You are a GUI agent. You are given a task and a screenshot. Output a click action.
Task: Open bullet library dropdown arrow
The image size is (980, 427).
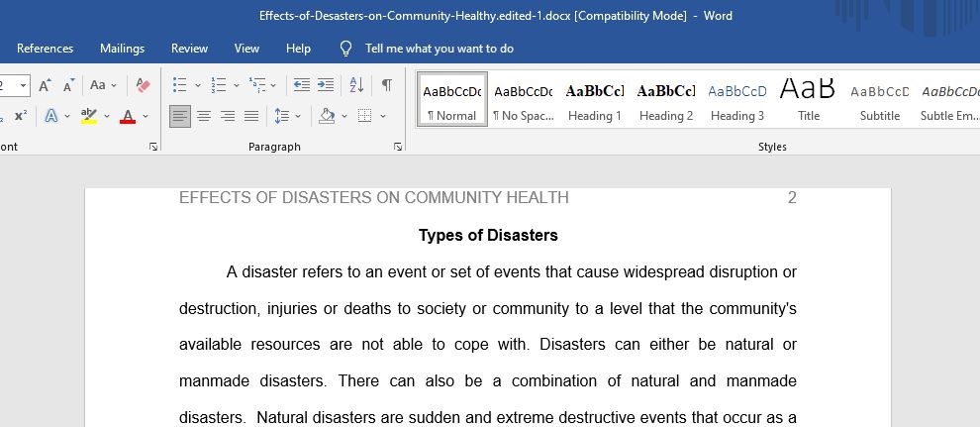[x=198, y=85]
